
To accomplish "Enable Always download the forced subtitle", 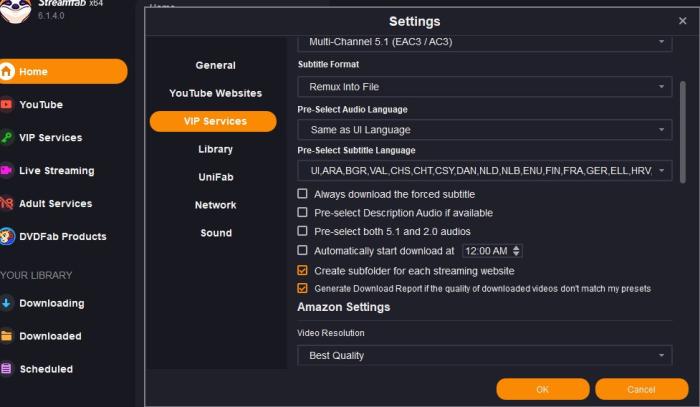I will click(303, 194).
